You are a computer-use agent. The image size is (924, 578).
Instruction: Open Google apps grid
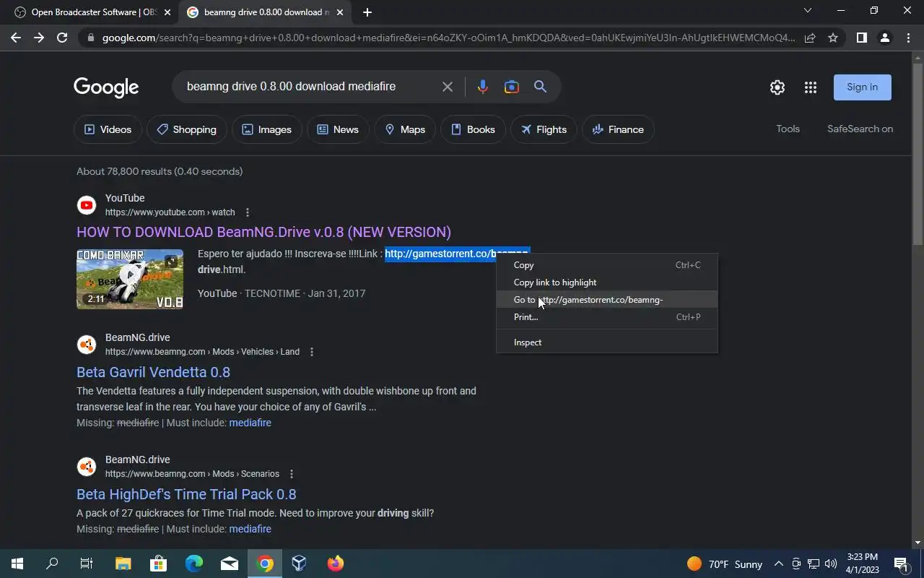811,87
